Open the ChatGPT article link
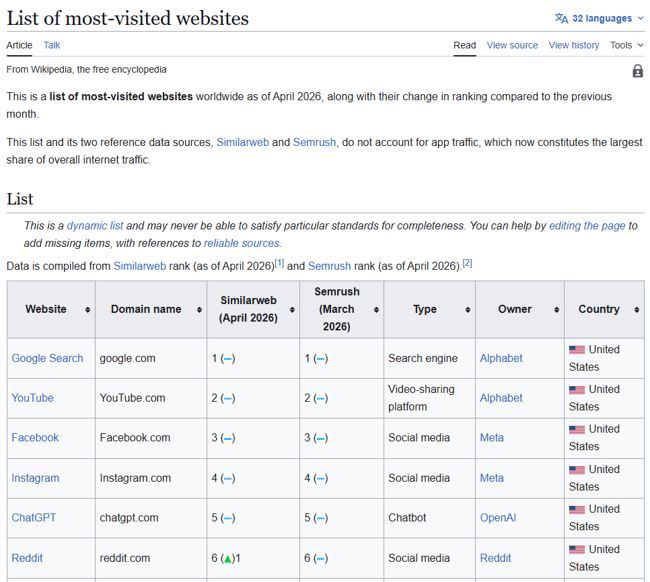 coord(34,518)
